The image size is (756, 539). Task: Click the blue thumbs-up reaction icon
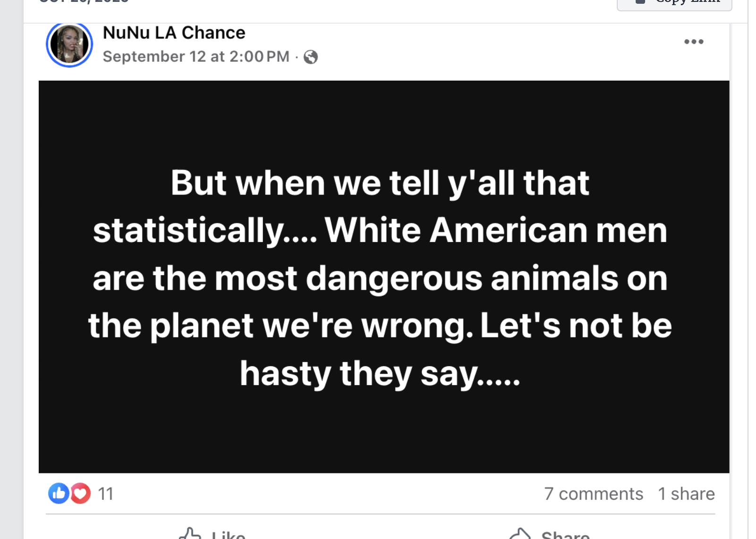pyautogui.click(x=59, y=494)
